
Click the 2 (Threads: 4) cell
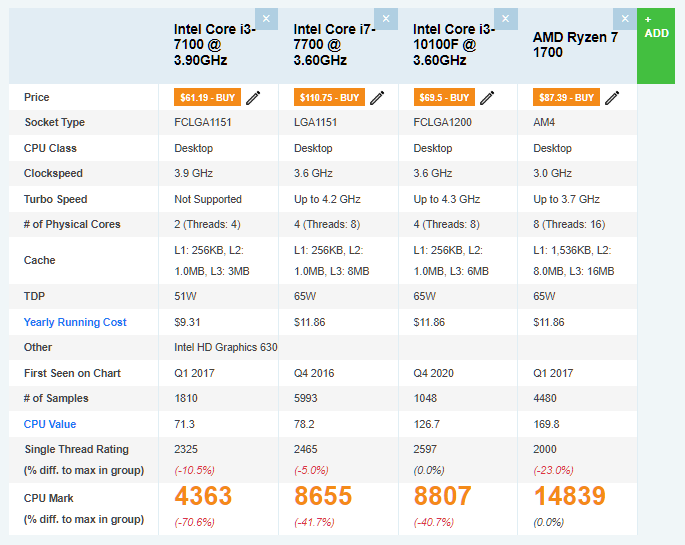208,224
